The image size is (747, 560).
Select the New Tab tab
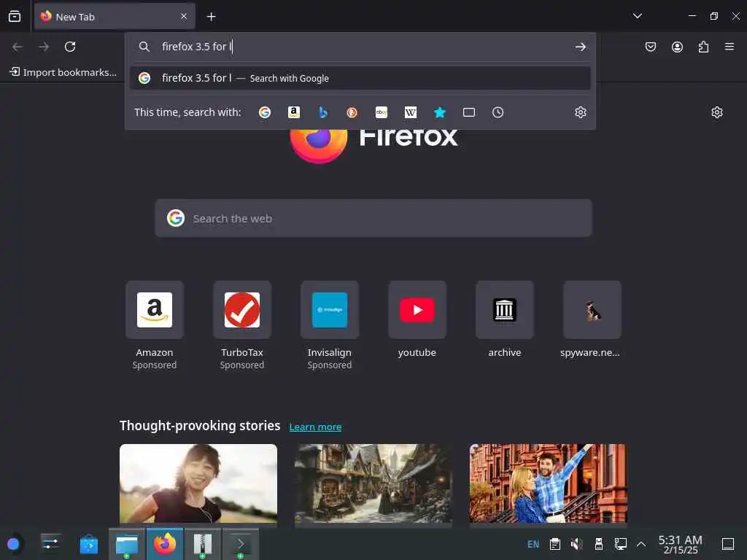coord(115,17)
